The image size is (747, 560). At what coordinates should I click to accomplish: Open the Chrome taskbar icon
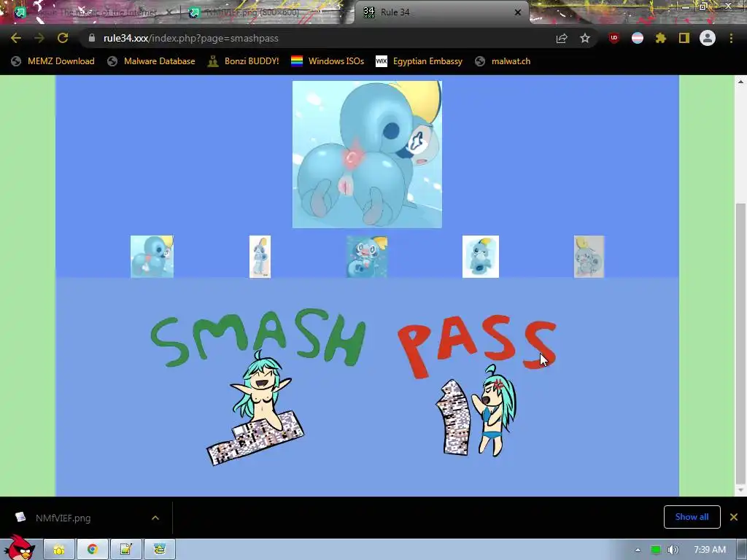point(93,550)
